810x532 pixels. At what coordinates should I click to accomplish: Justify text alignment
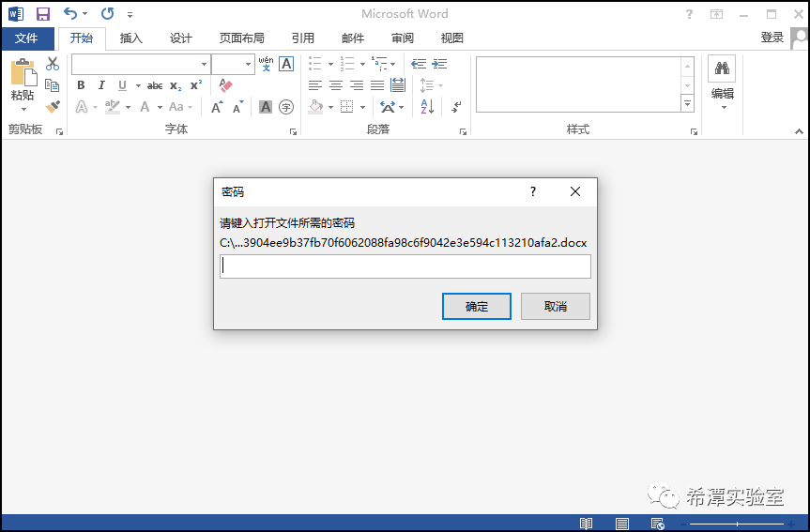(x=377, y=85)
